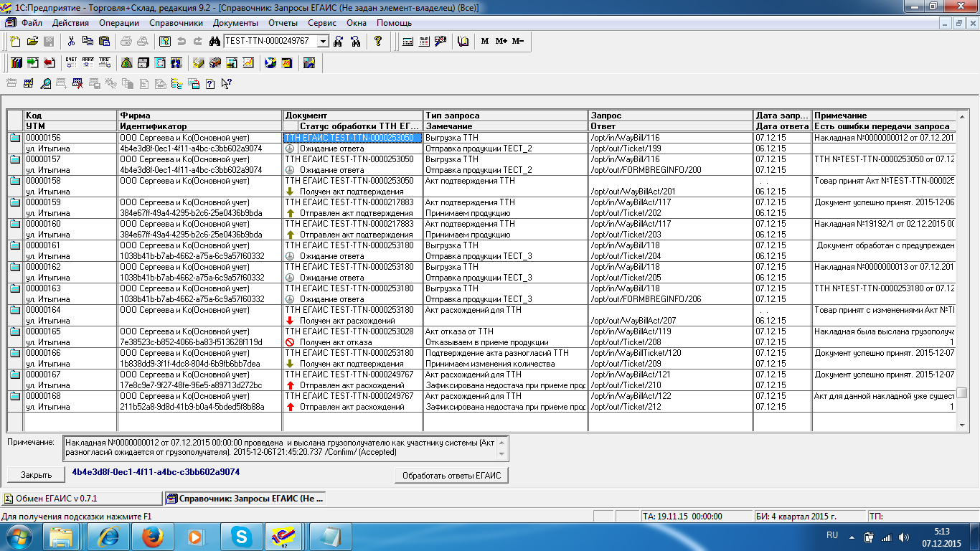
Task: Click the Тип запроса column header
Action: 452,115
